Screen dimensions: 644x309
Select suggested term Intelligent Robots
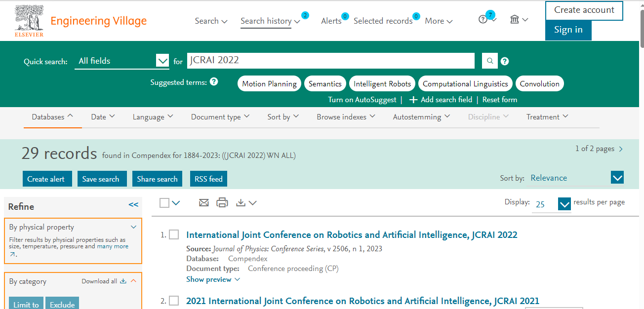tap(382, 83)
